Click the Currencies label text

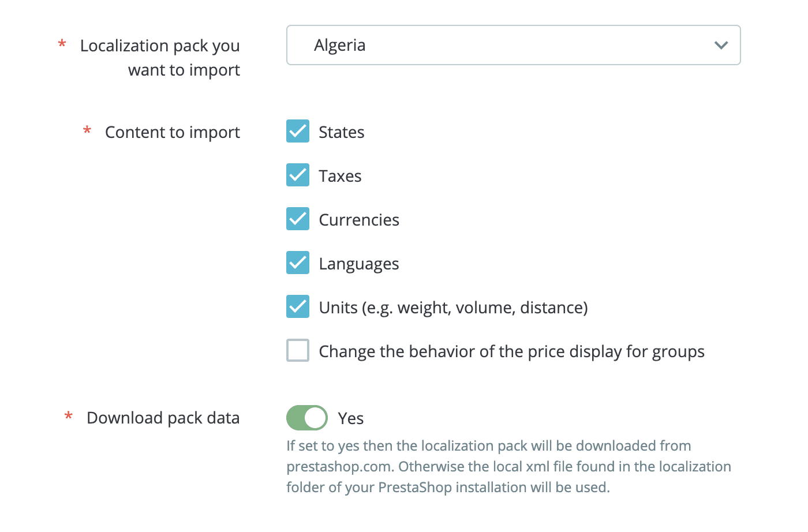pyautogui.click(x=358, y=219)
